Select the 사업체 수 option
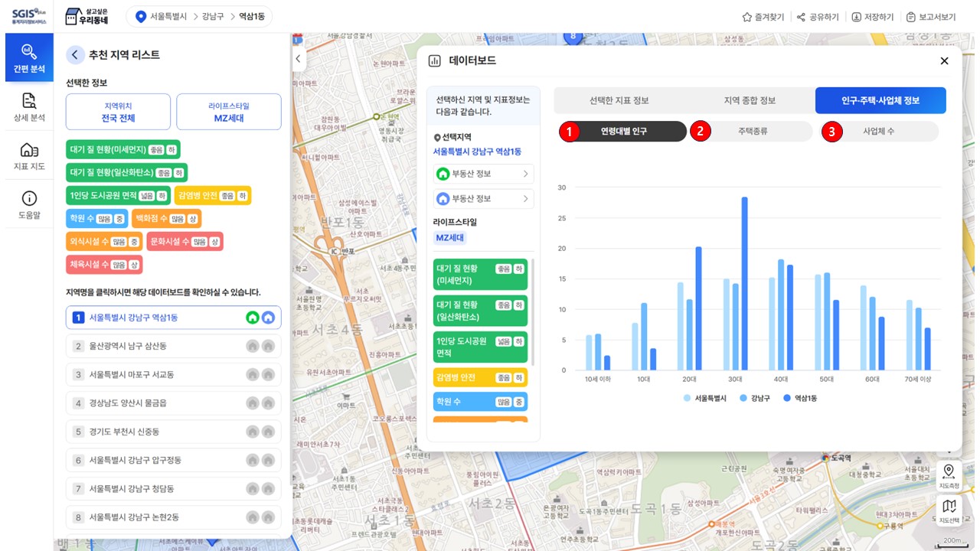This screenshot has height=551, width=980. 879,132
